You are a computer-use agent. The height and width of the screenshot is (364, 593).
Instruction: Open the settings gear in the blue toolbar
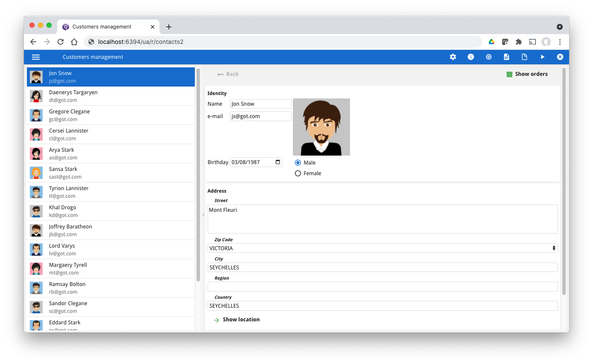click(x=453, y=57)
